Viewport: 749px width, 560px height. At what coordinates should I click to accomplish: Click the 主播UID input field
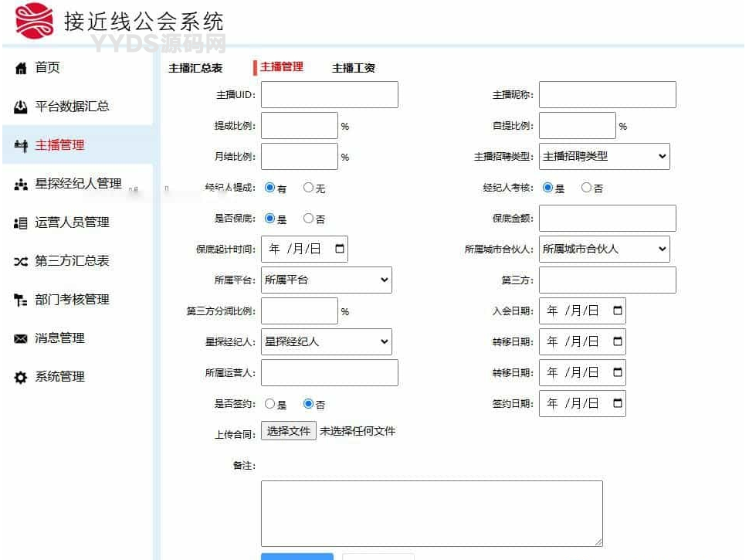(330, 94)
